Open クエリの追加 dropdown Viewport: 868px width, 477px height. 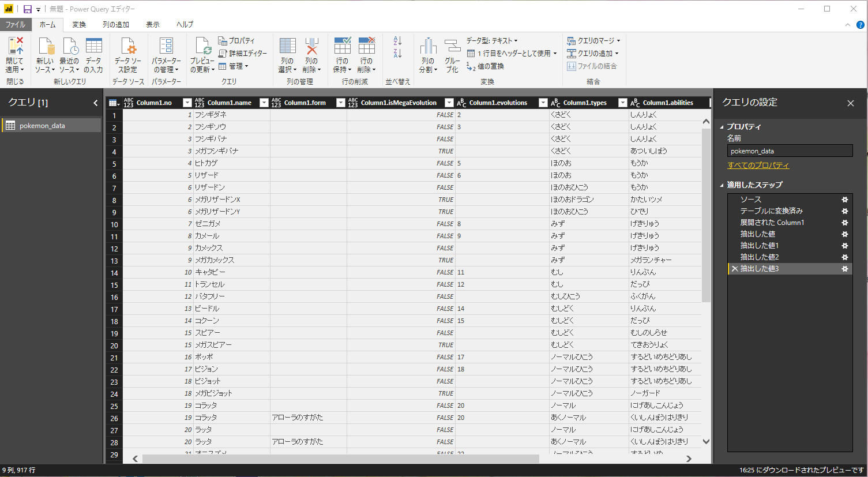click(593, 54)
